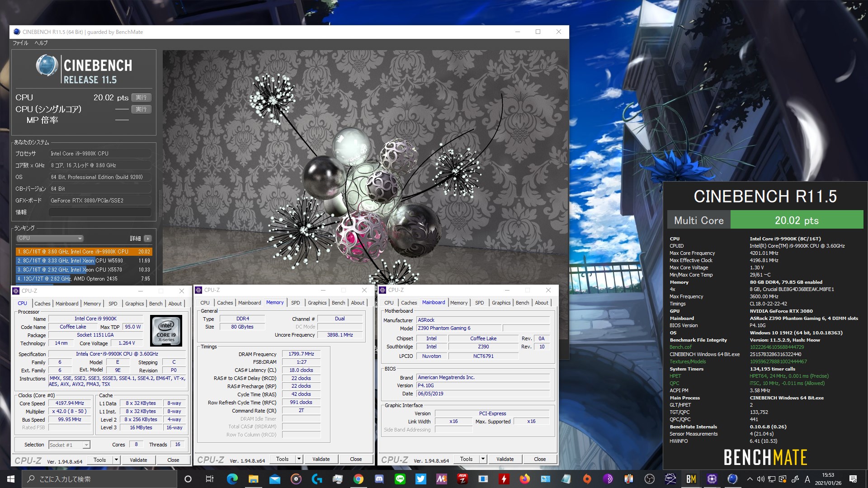The image size is (868, 488).
Task: Open Logitech G HUB from taskbar
Action: click(x=316, y=479)
